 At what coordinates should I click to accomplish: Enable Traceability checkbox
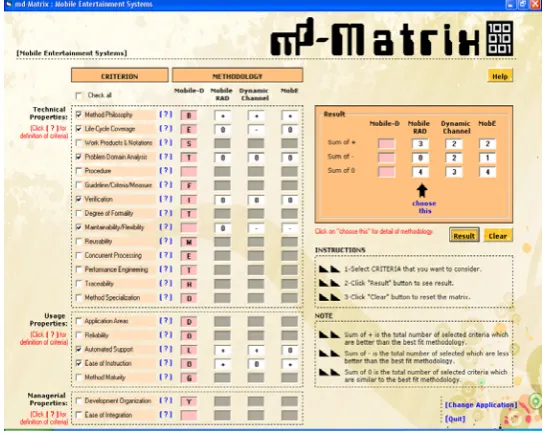[79, 284]
